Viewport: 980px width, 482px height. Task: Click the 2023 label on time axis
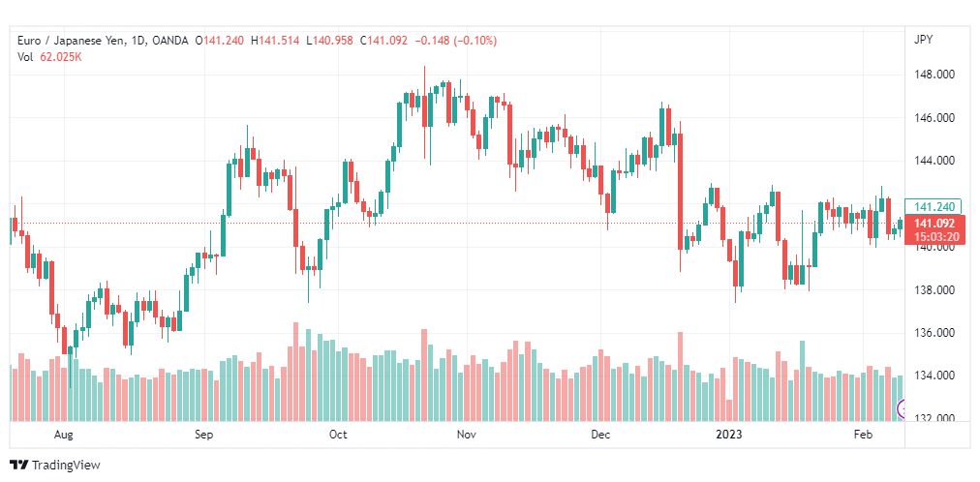(728, 435)
